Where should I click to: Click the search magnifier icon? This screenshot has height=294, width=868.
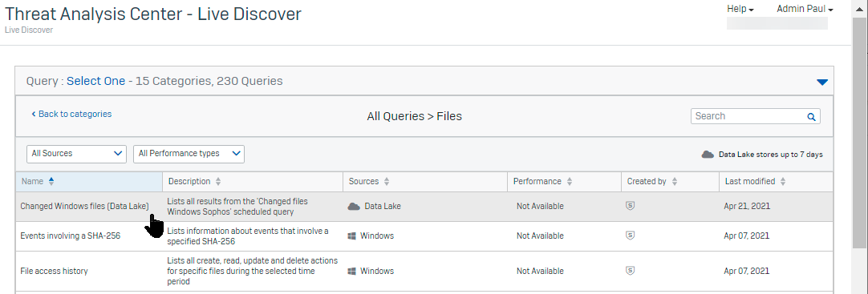click(811, 117)
